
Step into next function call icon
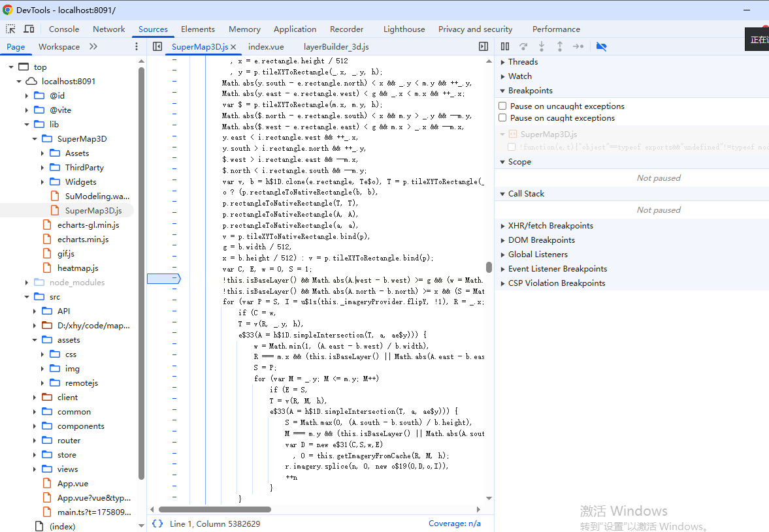point(542,46)
